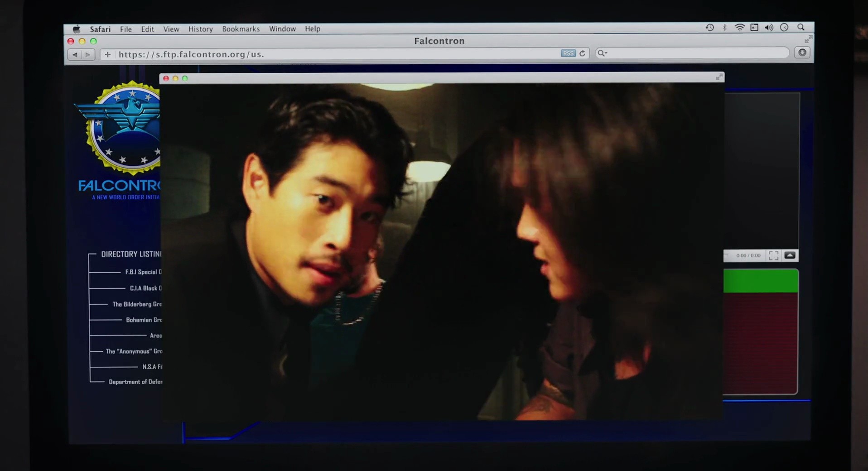Open The "Anonymous" Group directory entry
Image resolution: width=868 pixels, height=471 pixels.
[x=134, y=351]
